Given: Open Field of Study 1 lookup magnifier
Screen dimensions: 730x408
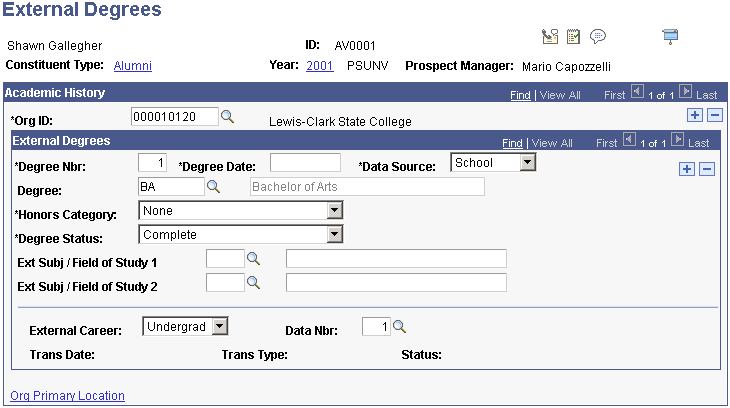Looking at the screenshot, I should (253, 258).
